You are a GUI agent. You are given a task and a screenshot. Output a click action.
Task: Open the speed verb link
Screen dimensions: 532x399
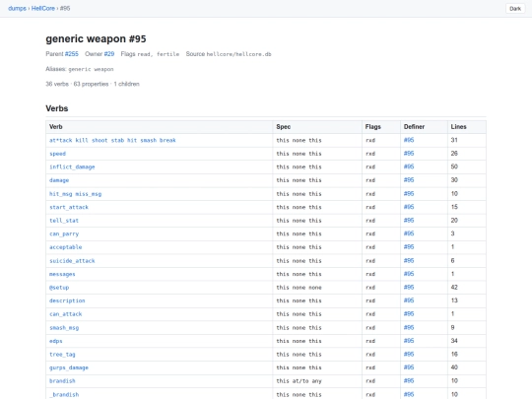pos(58,154)
